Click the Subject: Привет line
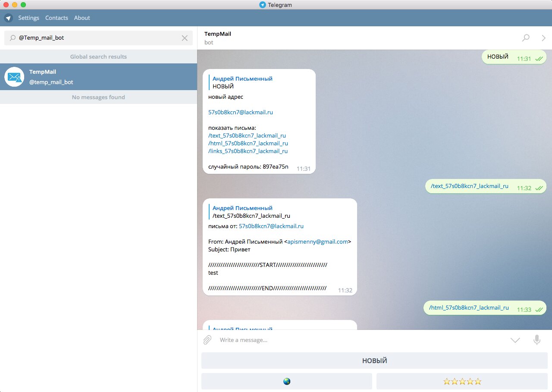 tap(229, 249)
